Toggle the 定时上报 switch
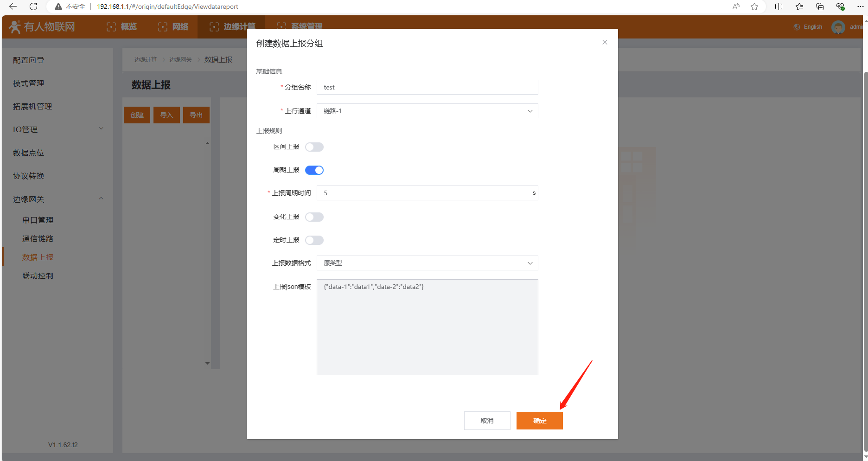This screenshot has width=868, height=461. (314, 240)
